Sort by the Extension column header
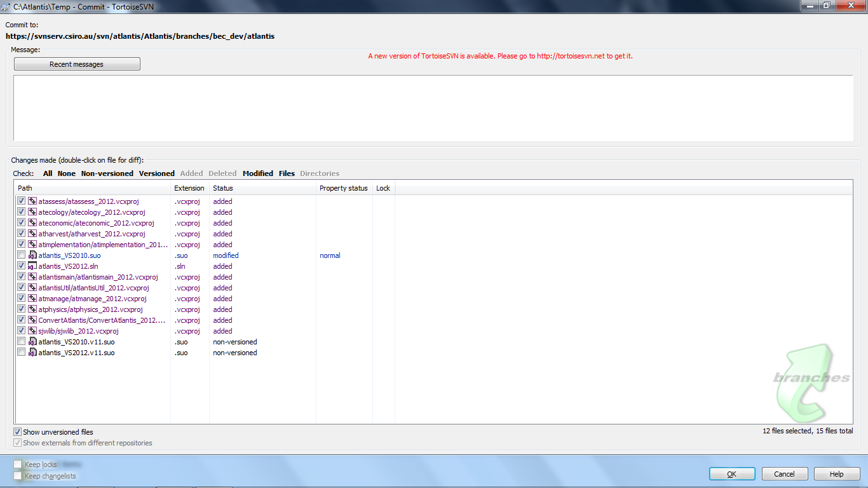 coord(189,188)
